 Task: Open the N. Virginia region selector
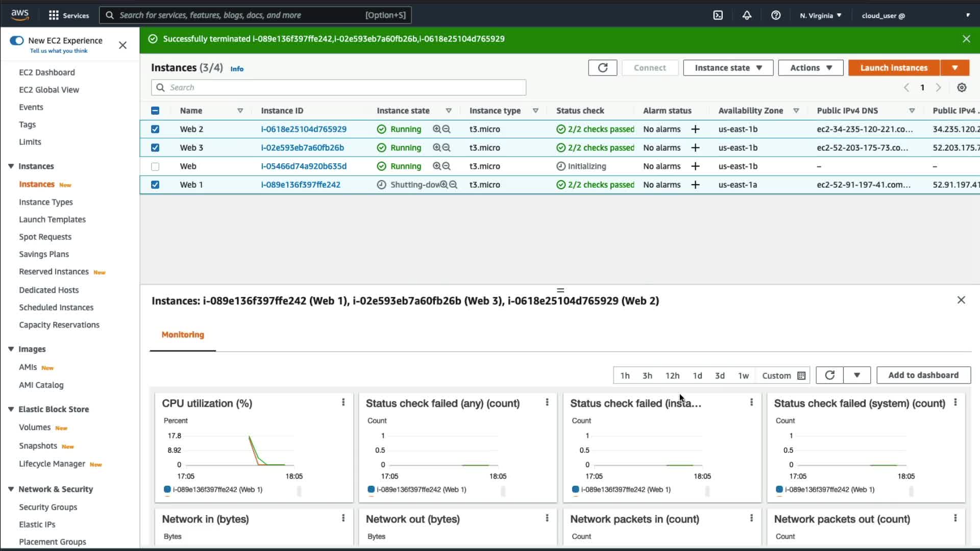click(820, 16)
